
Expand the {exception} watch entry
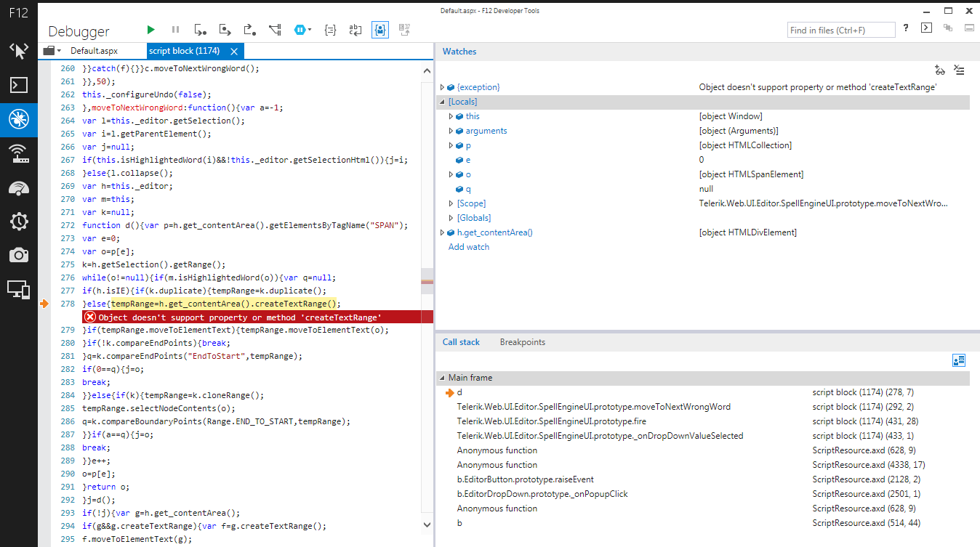coord(442,87)
